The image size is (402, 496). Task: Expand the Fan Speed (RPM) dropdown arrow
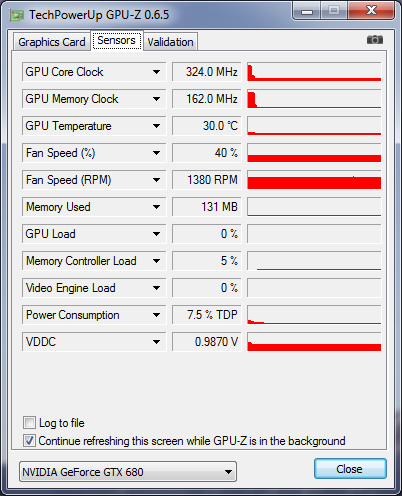click(x=156, y=180)
